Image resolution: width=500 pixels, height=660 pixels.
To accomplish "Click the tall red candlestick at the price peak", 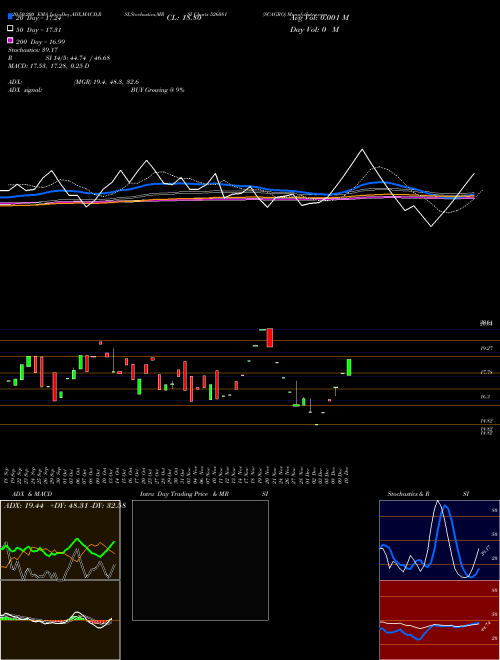I will 270,338.
